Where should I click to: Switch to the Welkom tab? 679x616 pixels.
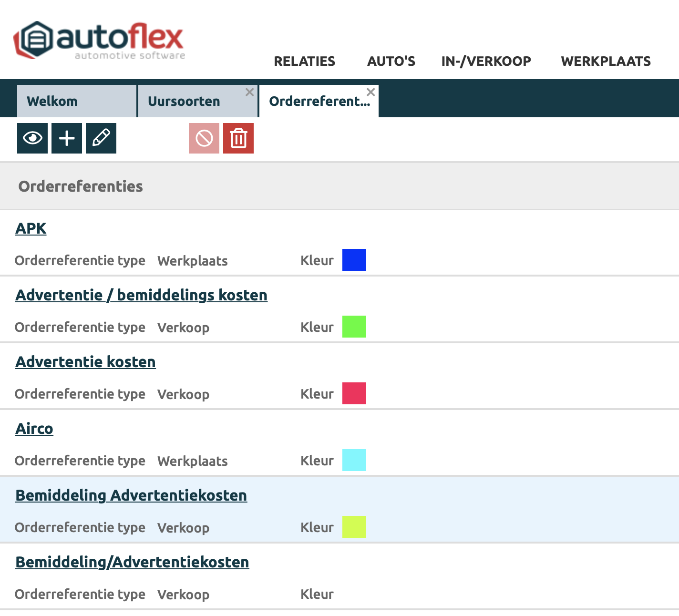point(52,101)
